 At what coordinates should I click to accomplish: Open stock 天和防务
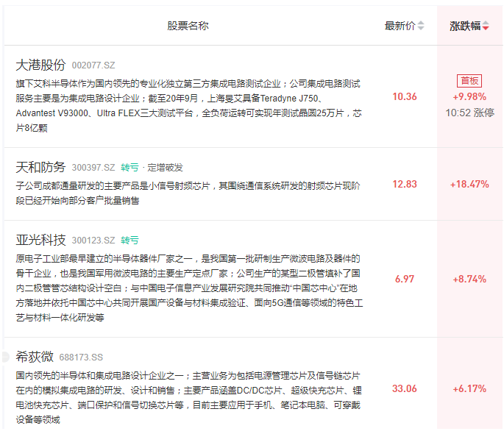pos(40,167)
